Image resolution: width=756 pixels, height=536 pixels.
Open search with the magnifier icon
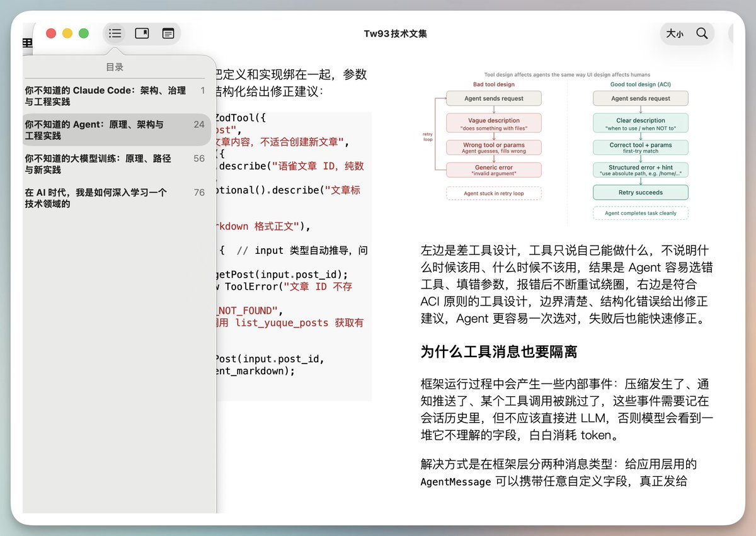pos(702,33)
